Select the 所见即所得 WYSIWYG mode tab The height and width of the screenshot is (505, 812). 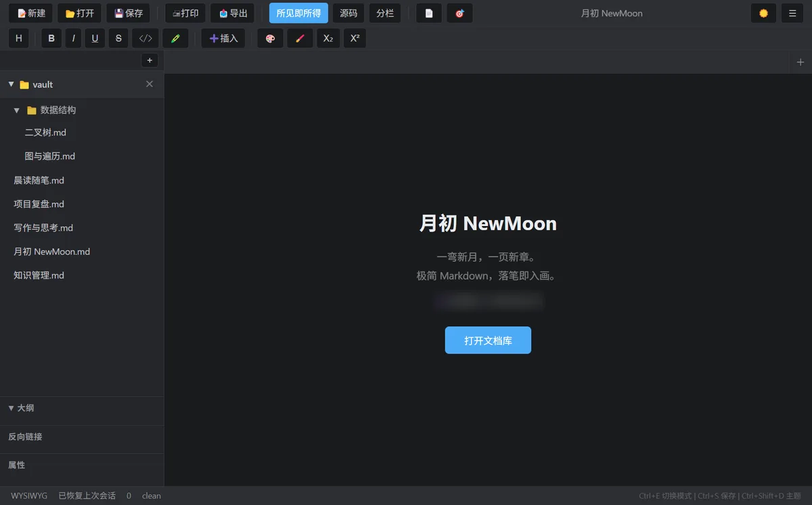298,13
